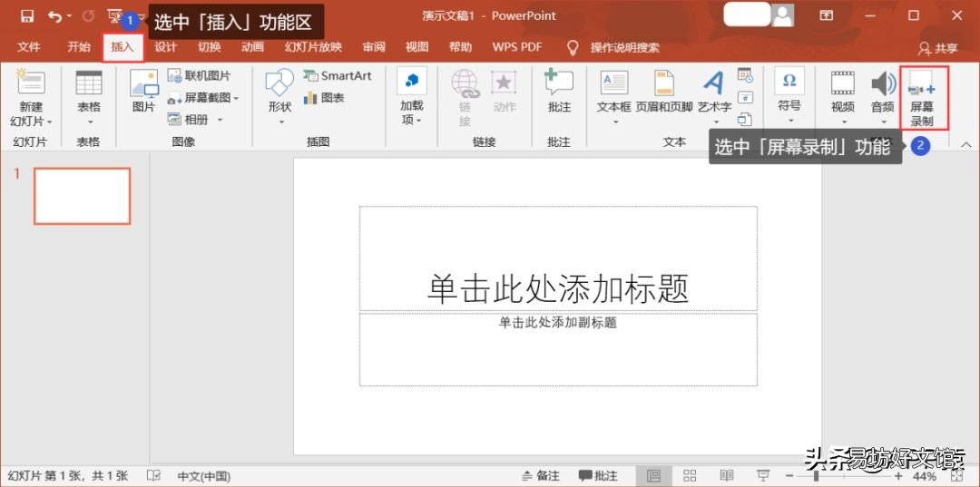The image size is (980, 487).
Task: Expand the Table (表格) dropdown arrow
Action: click(x=89, y=122)
